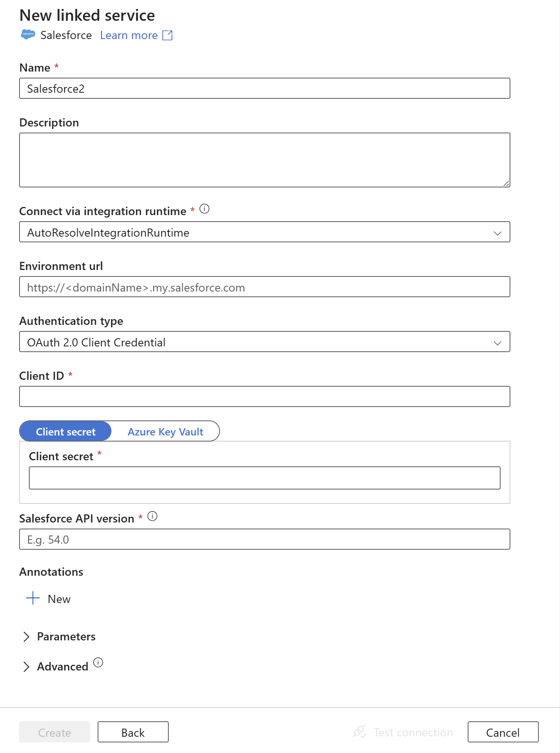Click the Environment url input field

click(264, 287)
